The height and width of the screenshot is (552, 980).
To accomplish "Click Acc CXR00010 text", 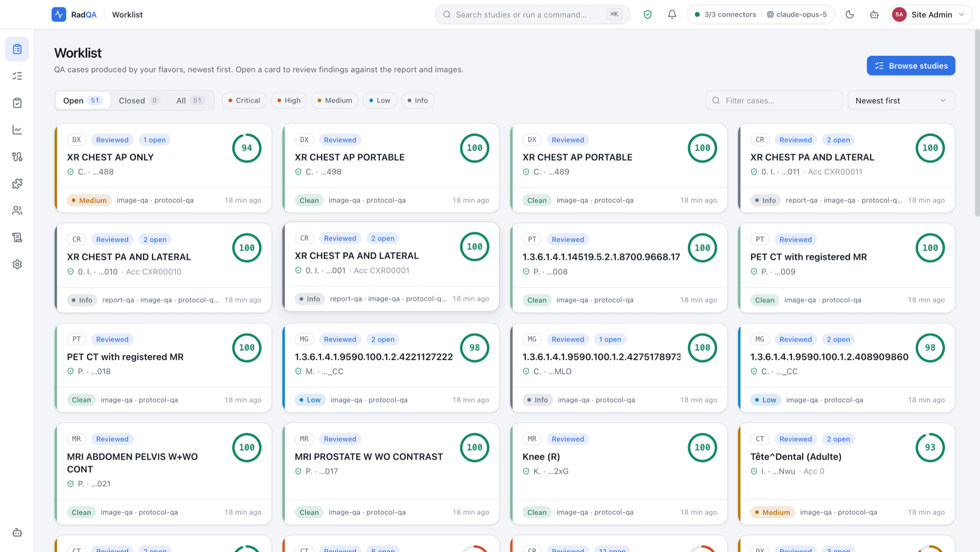I will click(153, 272).
